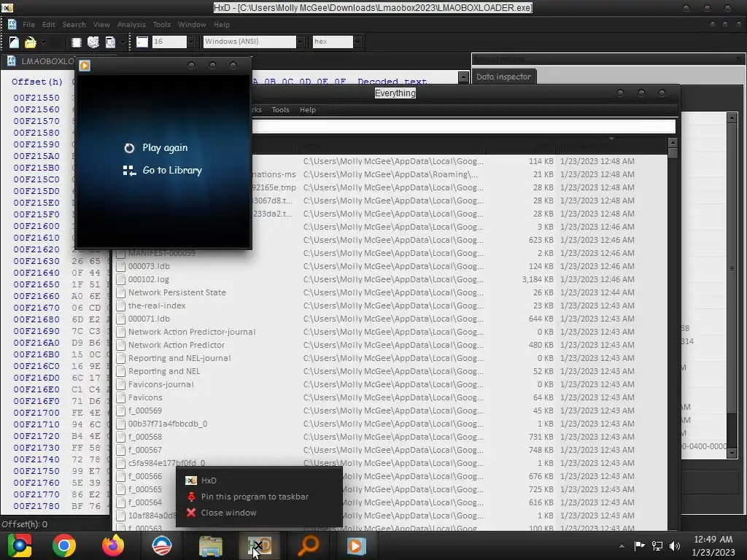Viewport: 747px width, 560px height.
Task: Open the Windows (ANSI) encoding combo box
Action: click(x=254, y=42)
